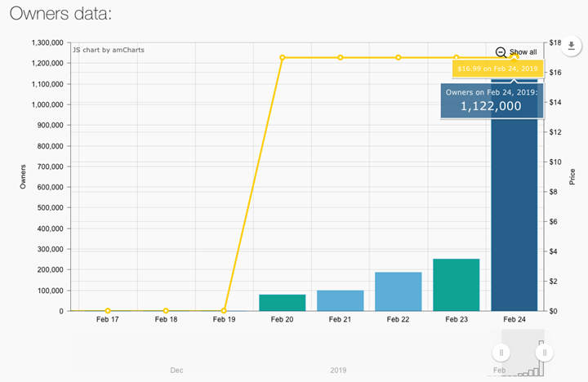Click the price line point above Feb 23
This screenshot has width=588, height=382.
coord(457,57)
